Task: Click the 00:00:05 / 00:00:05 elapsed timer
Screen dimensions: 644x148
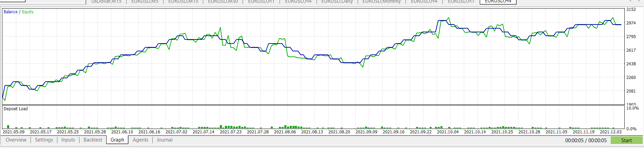Action: click(x=586, y=140)
